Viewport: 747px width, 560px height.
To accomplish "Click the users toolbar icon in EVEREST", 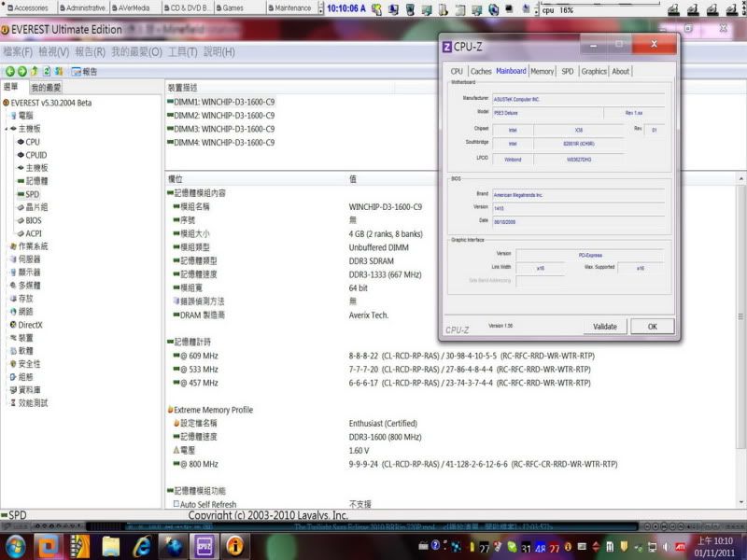I will click(59, 72).
